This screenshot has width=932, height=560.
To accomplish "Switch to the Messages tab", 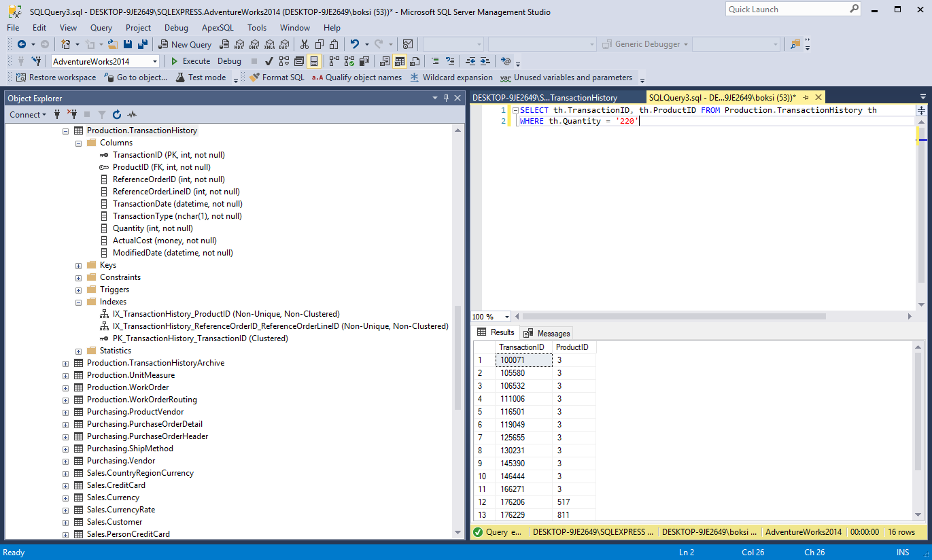I will 547,333.
